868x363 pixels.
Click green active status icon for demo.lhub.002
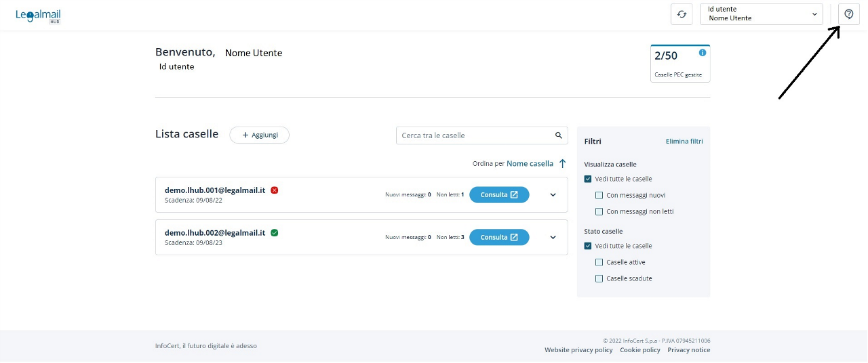[275, 233]
